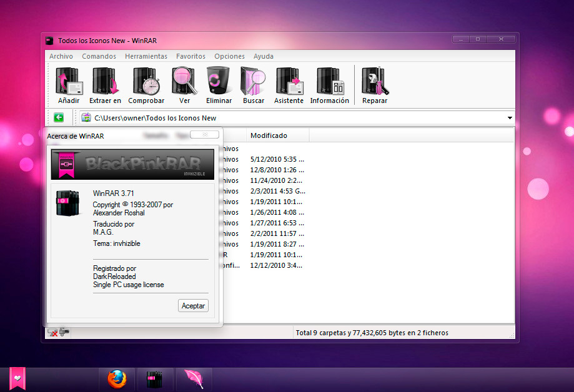Open the Información icon
574x392 pixels.
[x=330, y=81]
